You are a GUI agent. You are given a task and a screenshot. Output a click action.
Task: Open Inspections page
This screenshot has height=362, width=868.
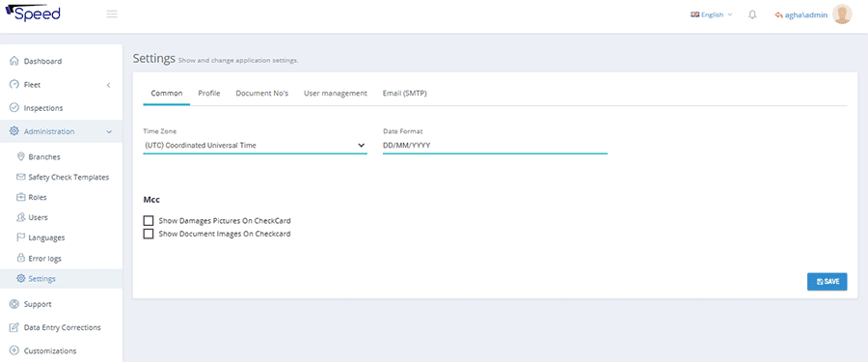pos(43,108)
